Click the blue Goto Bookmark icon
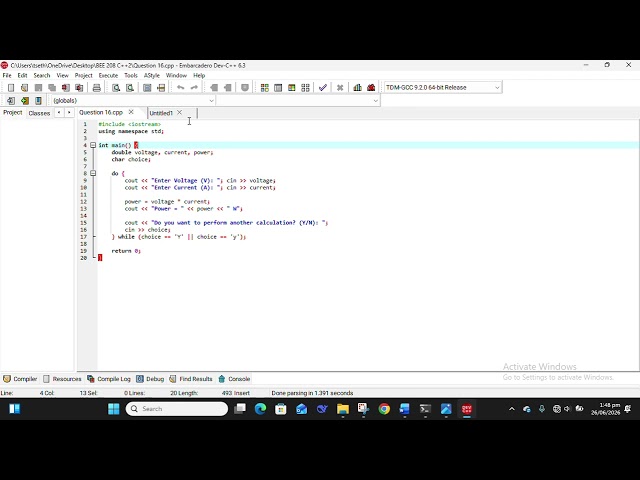The height and width of the screenshot is (480, 640). pyautogui.click(x=38, y=100)
